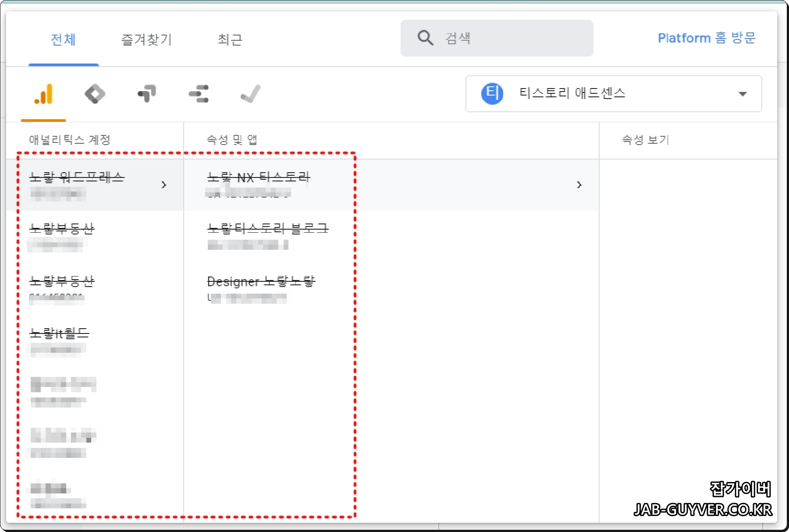
Task: Focus the 검색 search field
Action: click(x=497, y=38)
